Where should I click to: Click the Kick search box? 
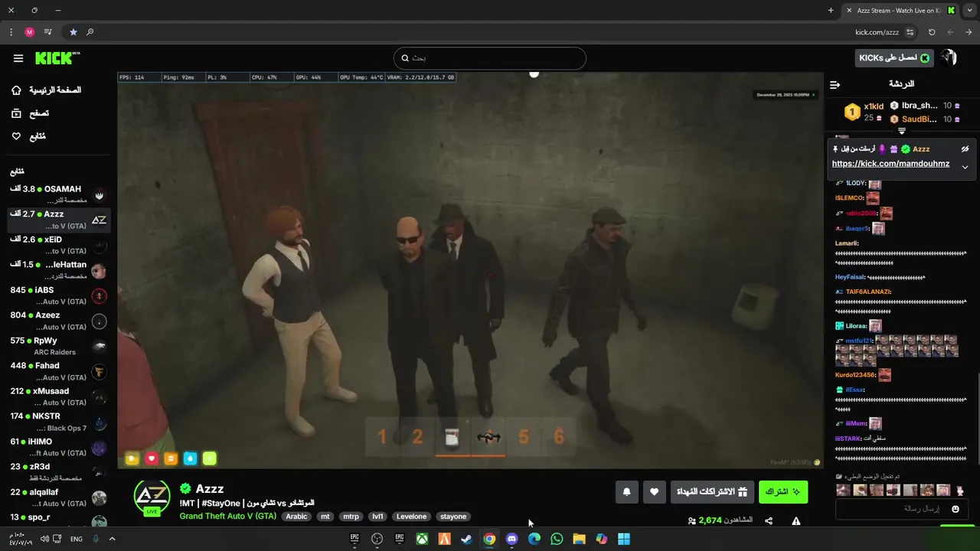pyautogui.click(x=490, y=58)
